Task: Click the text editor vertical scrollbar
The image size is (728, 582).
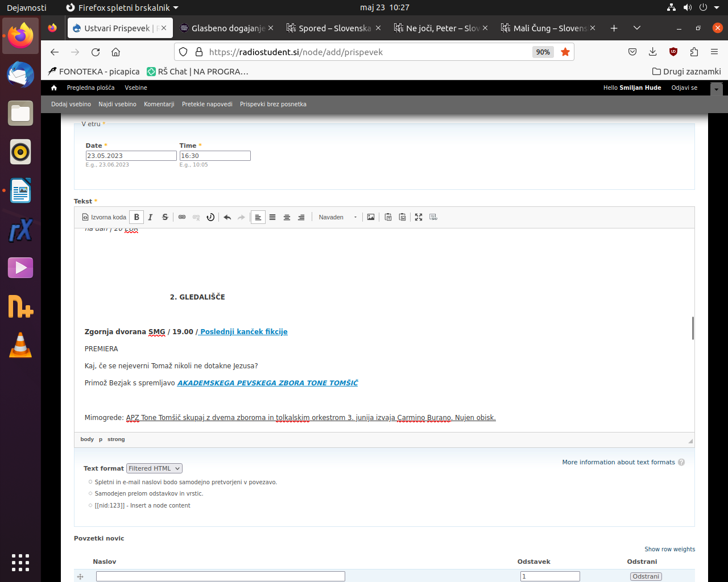Action: click(x=692, y=328)
